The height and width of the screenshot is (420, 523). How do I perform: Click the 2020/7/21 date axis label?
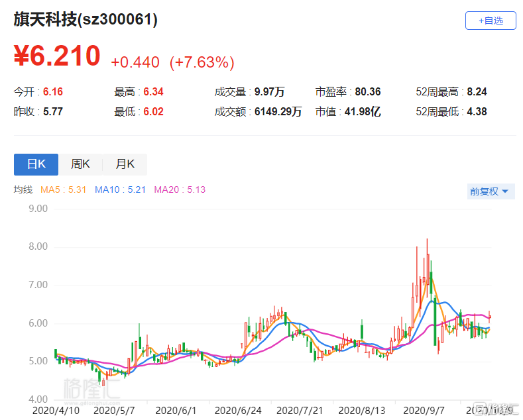tap(300, 411)
